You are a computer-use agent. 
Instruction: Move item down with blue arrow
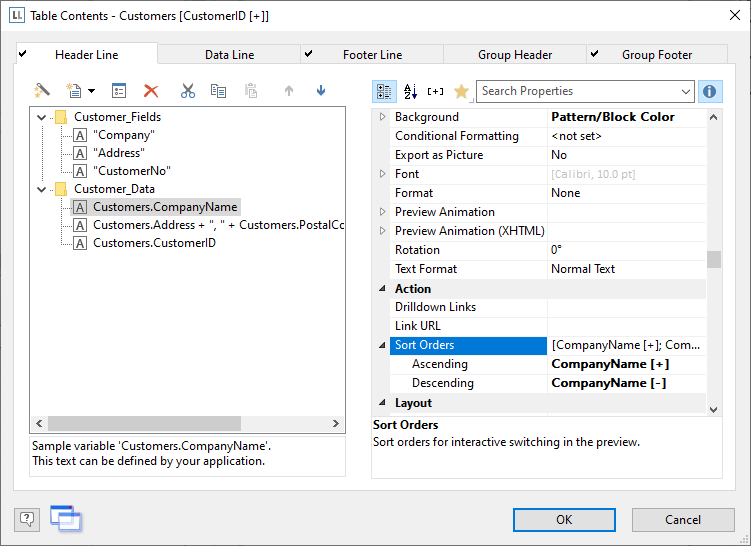point(321,91)
